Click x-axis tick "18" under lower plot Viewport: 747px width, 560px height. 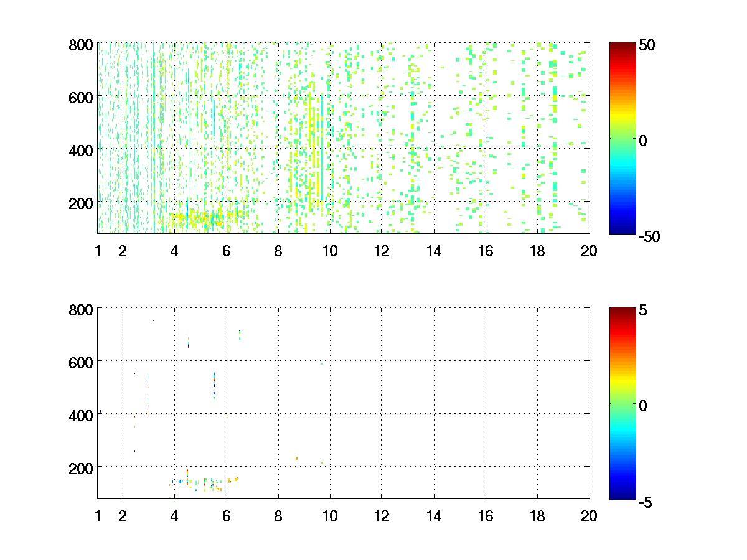(537, 516)
